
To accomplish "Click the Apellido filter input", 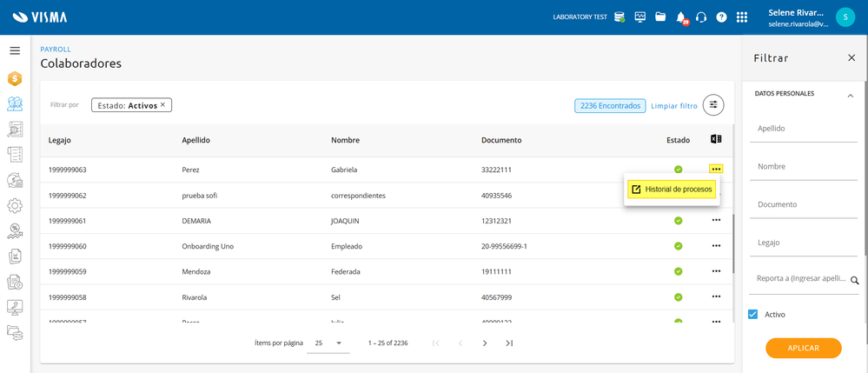I will click(x=804, y=129).
